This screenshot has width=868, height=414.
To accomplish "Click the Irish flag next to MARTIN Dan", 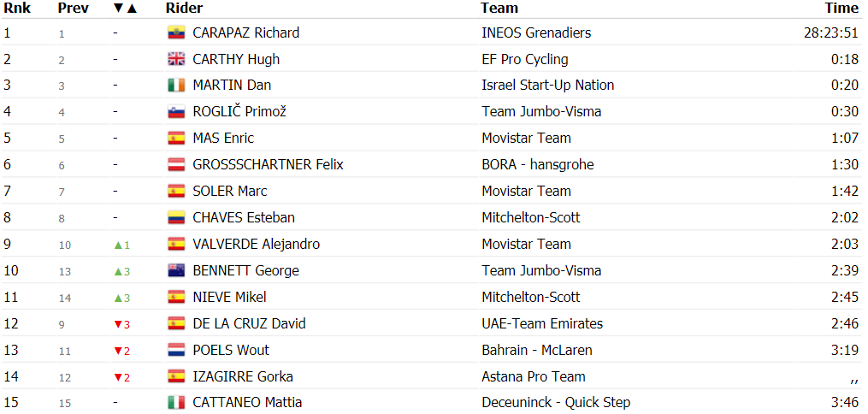I will pyautogui.click(x=176, y=86).
